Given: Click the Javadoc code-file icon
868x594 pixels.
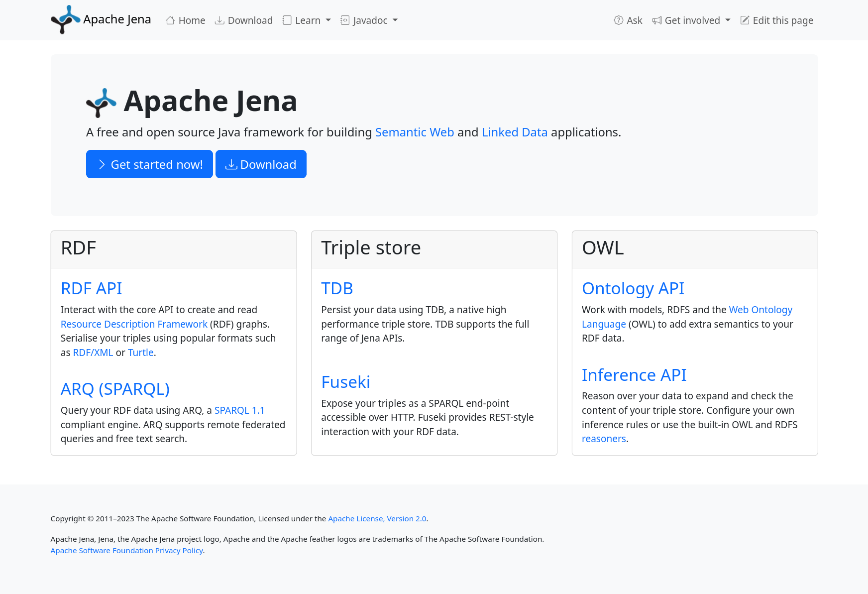Looking at the screenshot, I should coord(345,20).
